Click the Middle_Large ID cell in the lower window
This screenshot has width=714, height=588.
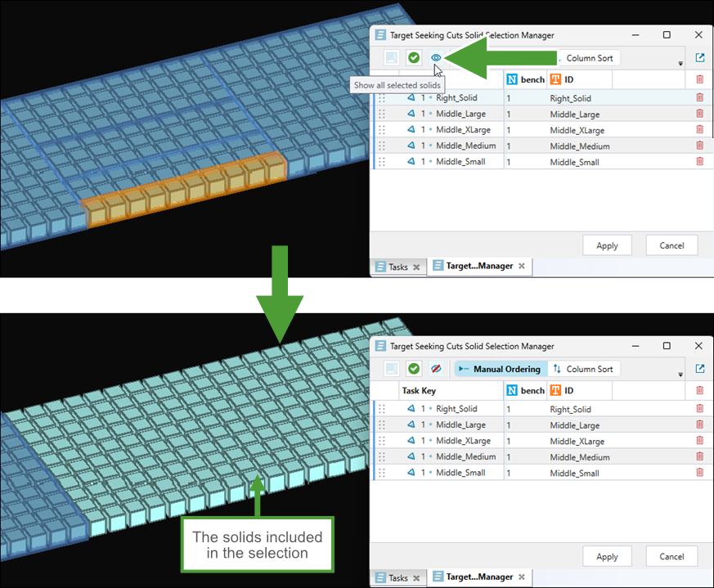(x=575, y=425)
